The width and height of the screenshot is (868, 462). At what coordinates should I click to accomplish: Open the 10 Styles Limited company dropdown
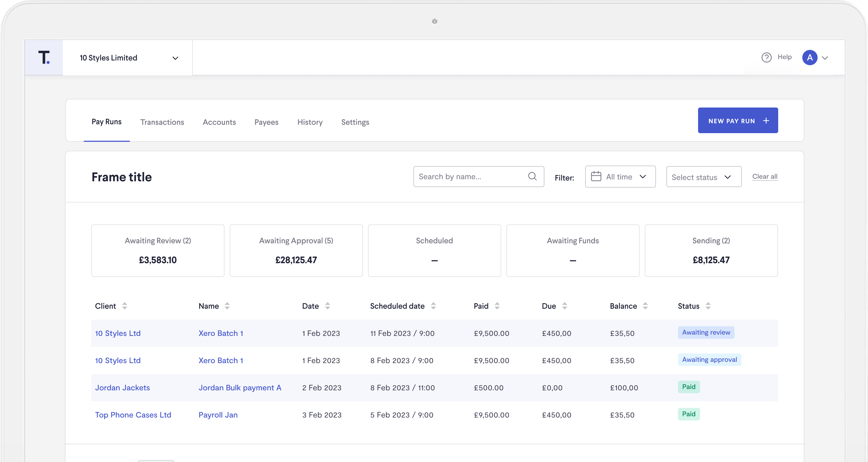point(128,58)
